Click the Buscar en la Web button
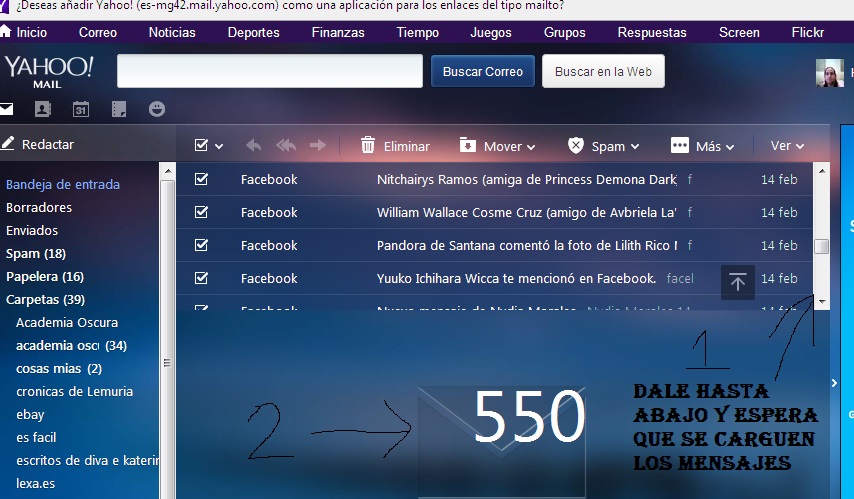 coord(603,71)
